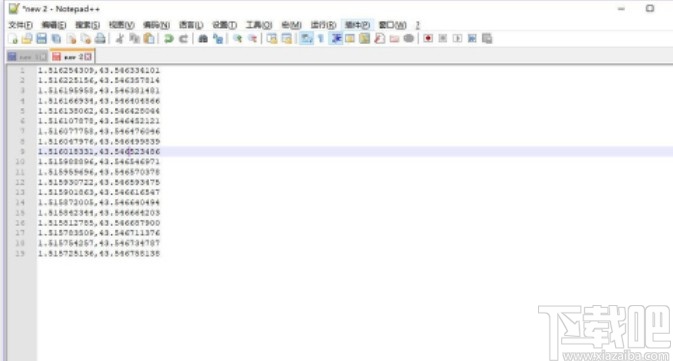
Task: Open the 插件(P) menu
Action: click(357, 25)
